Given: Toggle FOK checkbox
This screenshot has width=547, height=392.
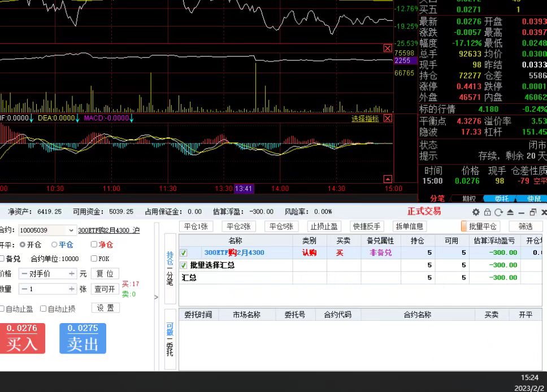Looking at the screenshot, I should click(x=94, y=259).
